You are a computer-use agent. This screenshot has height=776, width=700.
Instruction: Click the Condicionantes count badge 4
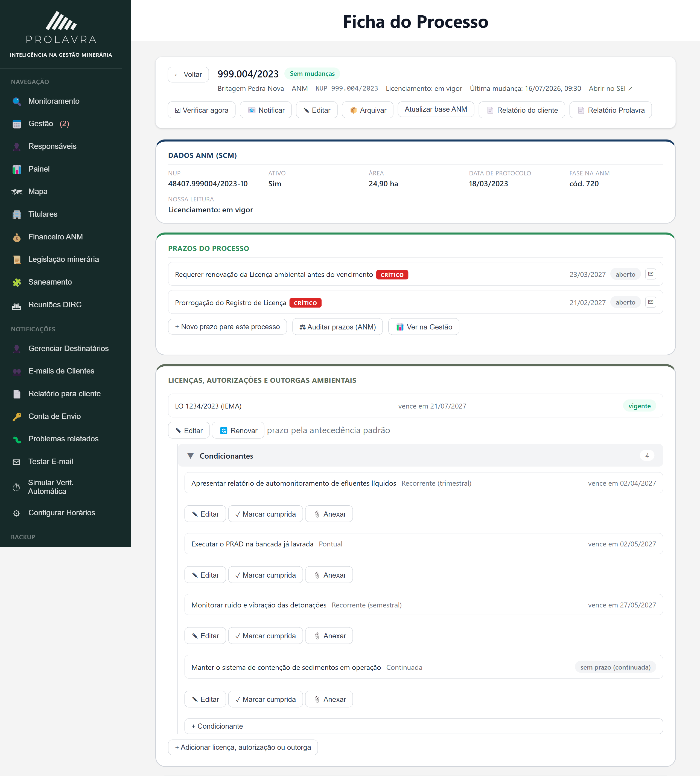click(647, 456)
